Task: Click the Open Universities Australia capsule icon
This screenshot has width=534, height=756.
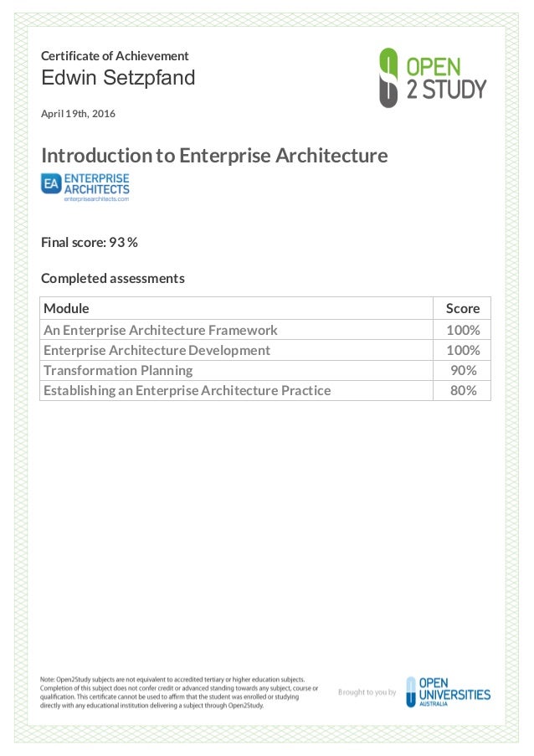Action: [x=411, y=692]
